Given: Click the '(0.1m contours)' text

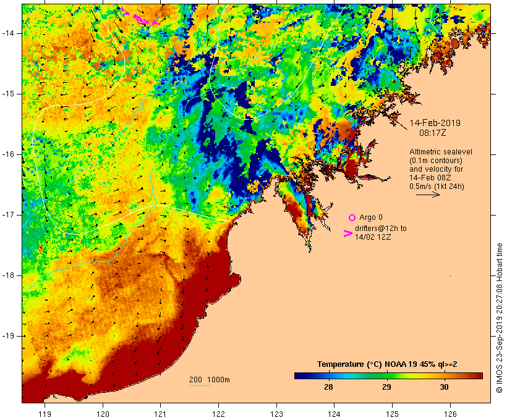Looking at the screenshot, I should pyautogui.click(x=436, y=161).
